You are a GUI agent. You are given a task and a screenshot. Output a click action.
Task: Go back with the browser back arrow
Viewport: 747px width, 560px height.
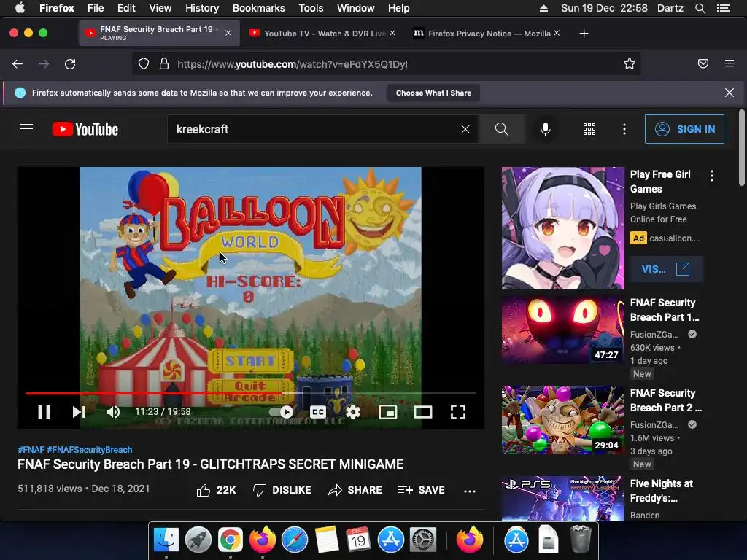[x=18, y=64]
